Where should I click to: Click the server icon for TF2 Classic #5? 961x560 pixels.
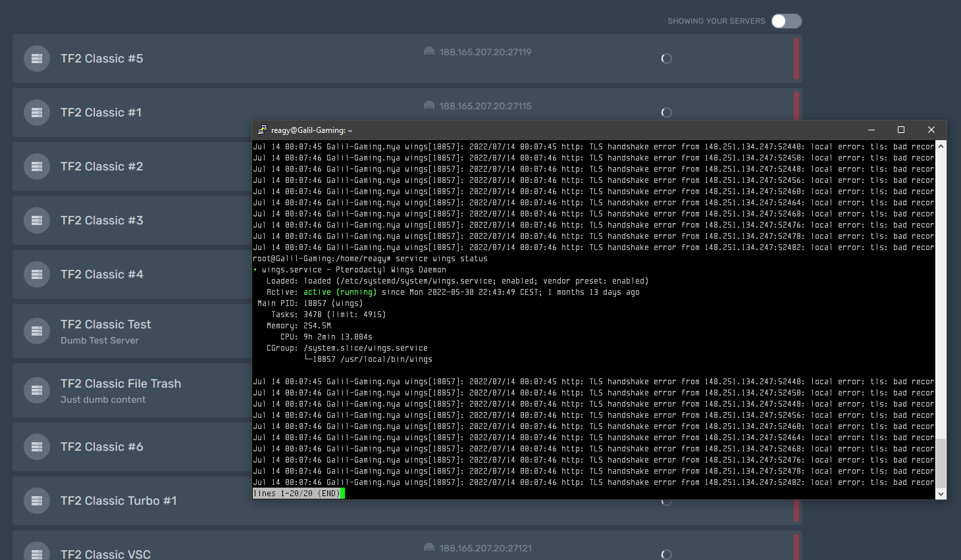click(x=37, y=59)
